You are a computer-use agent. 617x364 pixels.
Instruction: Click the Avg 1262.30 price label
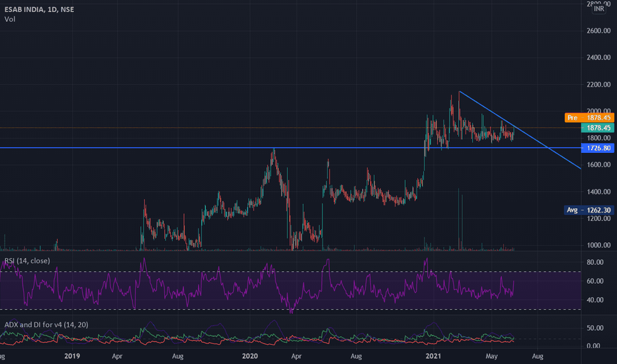tap(589, 210)
